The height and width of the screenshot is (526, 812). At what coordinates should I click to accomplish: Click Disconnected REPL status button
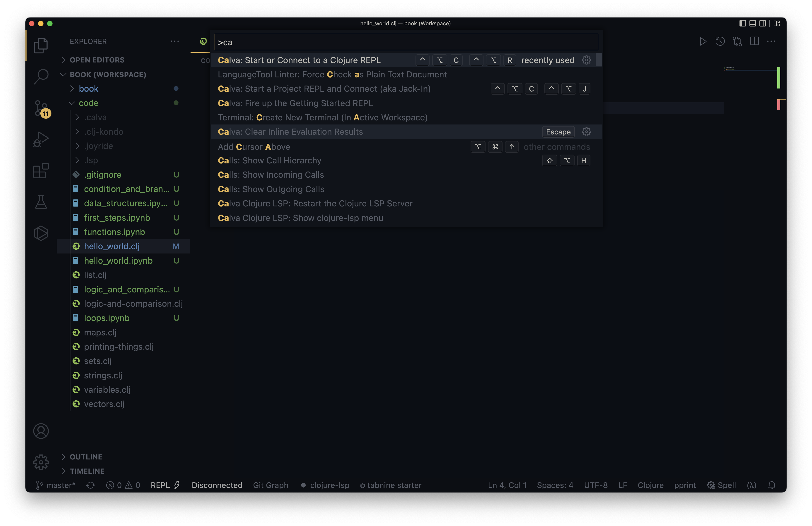tap(217, 485)
